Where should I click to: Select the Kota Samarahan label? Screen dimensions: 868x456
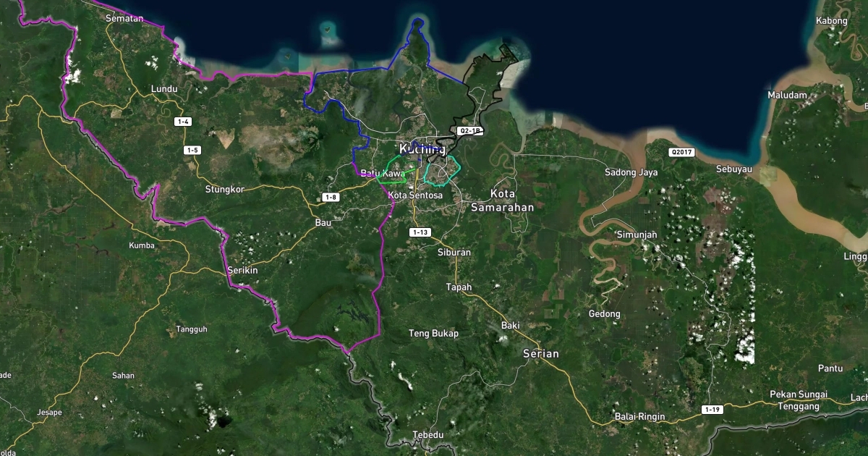pos(502,200)
